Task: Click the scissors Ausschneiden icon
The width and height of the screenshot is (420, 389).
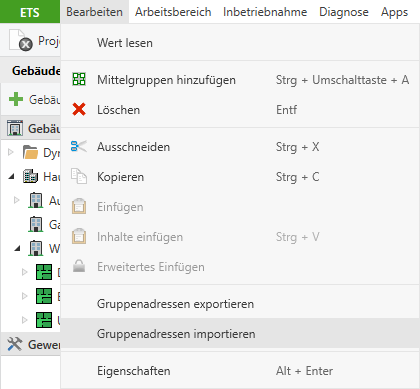Action: point(79,146)
